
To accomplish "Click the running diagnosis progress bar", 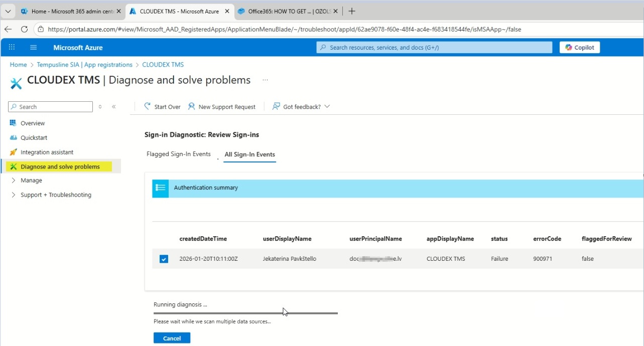I will [x=245, y=313].
